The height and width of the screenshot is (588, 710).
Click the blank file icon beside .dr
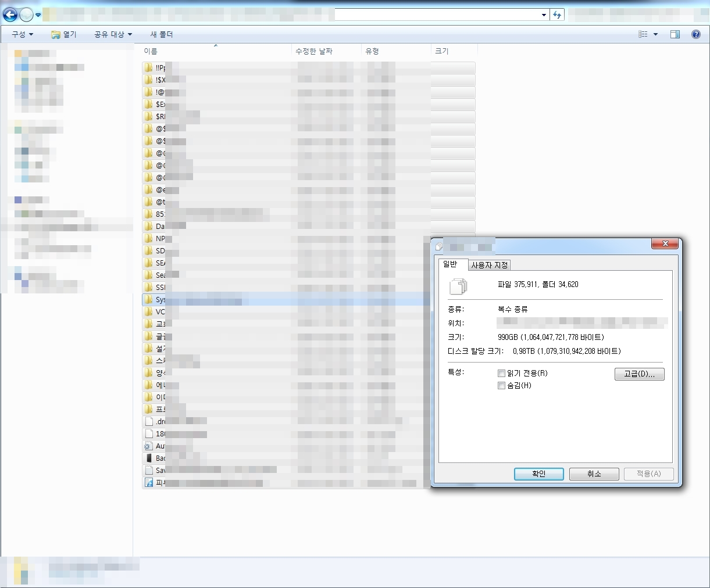[x=148, y=421]
